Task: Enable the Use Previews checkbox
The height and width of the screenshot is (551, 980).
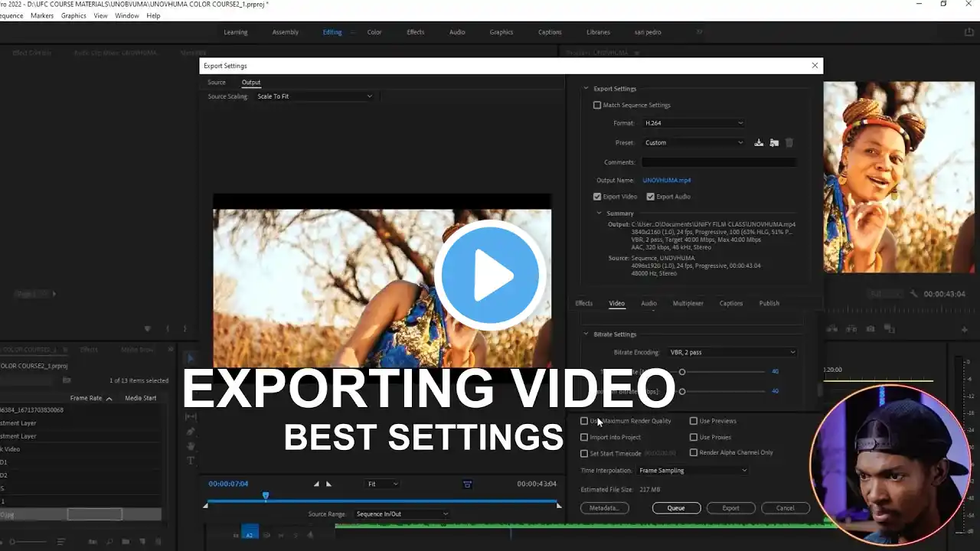Action: click(694, 421)
